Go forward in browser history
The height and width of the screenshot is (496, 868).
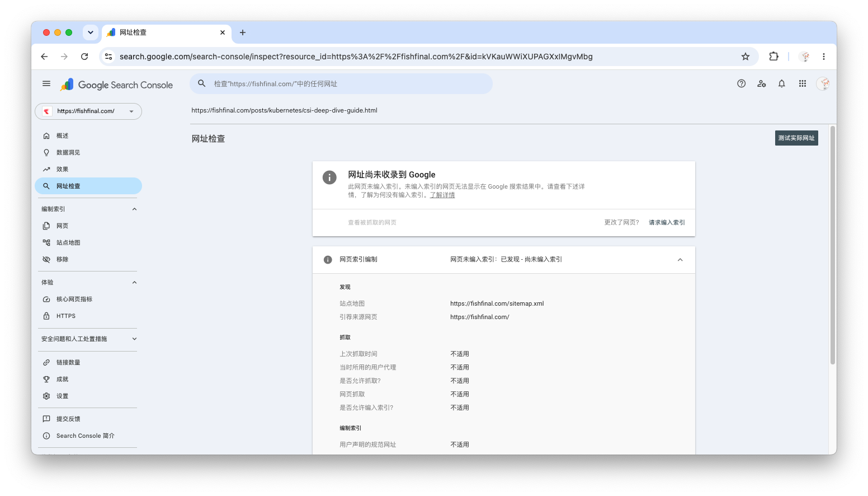[x=64, y=57]
